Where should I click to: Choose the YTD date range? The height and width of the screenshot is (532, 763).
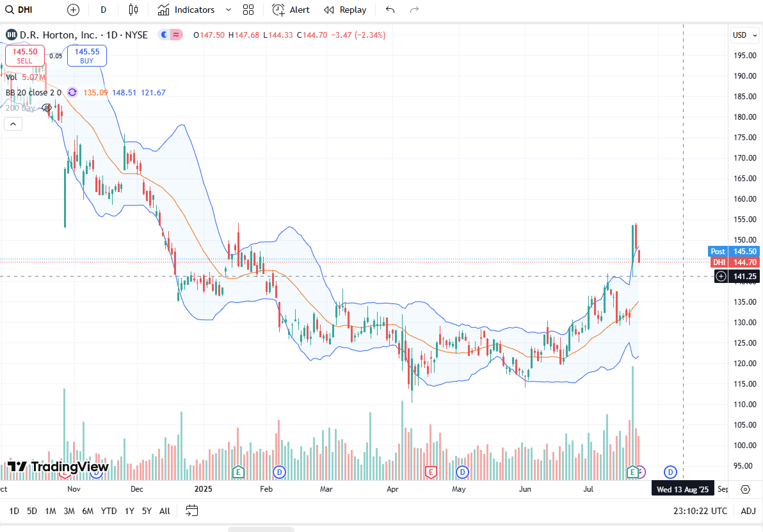coord(109,511)
